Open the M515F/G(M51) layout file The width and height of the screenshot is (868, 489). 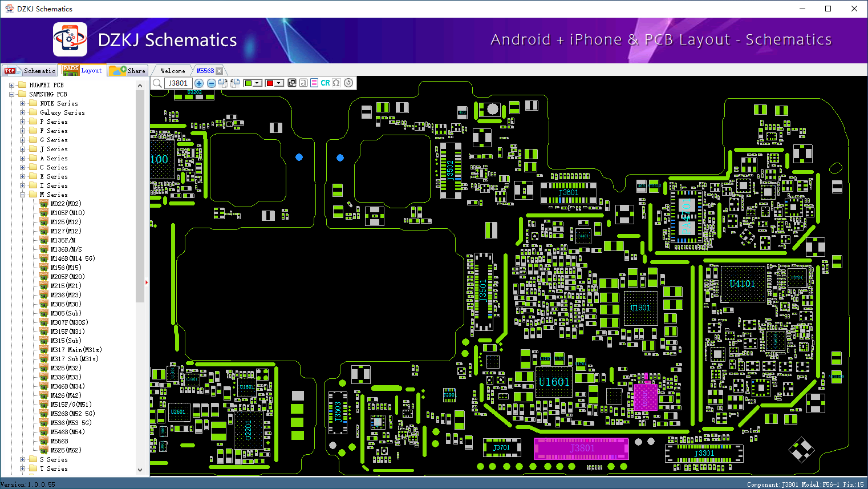point(71,405)
